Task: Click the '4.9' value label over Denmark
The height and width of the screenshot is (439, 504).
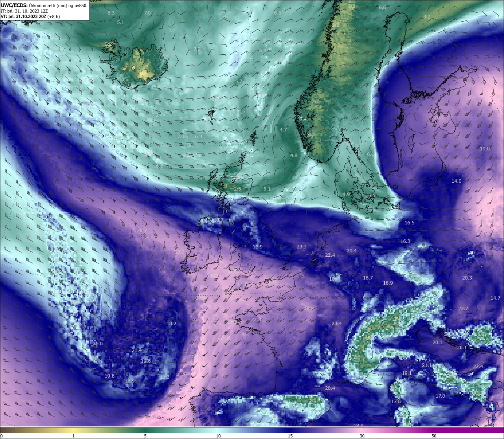Action: pyautogui.click(x=346, y=194)
